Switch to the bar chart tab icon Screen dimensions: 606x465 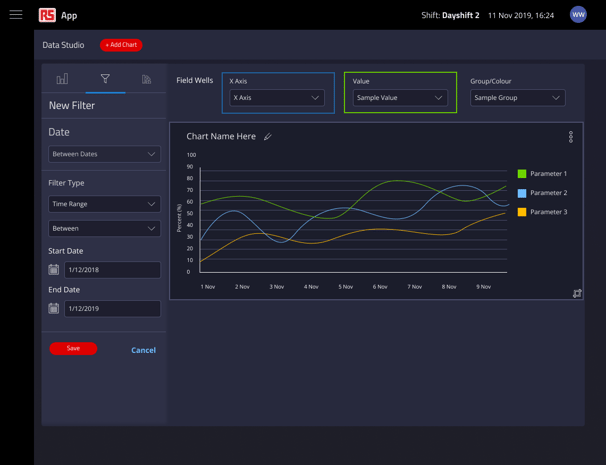(x=62, y=79)
